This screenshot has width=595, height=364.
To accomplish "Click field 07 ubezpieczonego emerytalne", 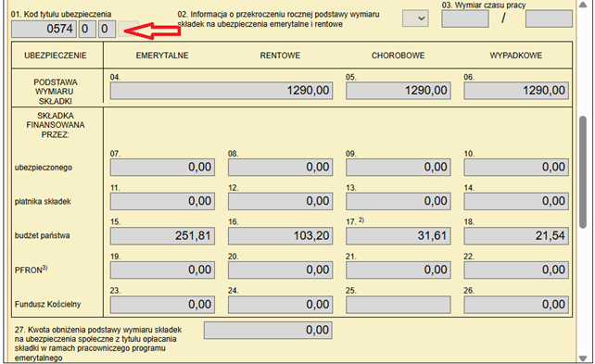I will pos(162,168).
